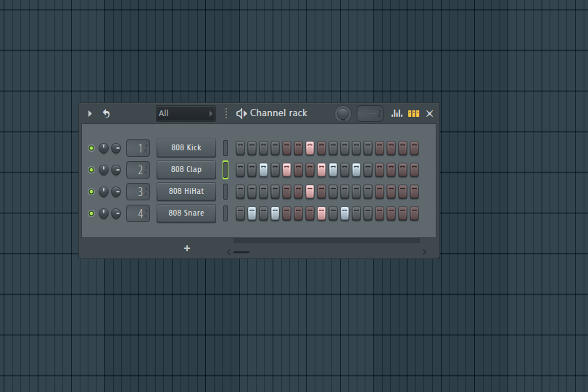Viewport: 588px width, 392px height.
Task: Disable the eighth step of 808 Clap
Action: coord(321,170)
